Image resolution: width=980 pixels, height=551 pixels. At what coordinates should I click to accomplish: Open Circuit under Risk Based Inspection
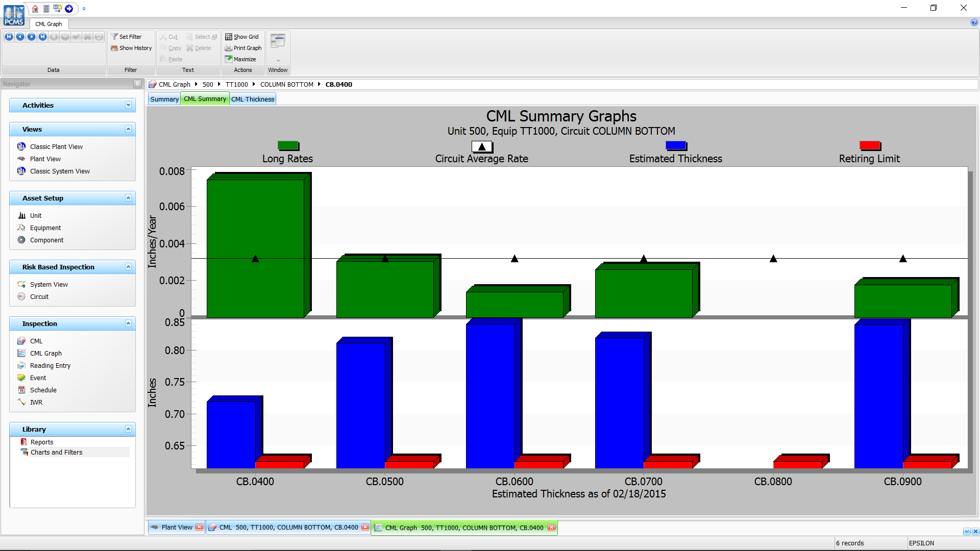pyautogui.click(x=39, y=296)
